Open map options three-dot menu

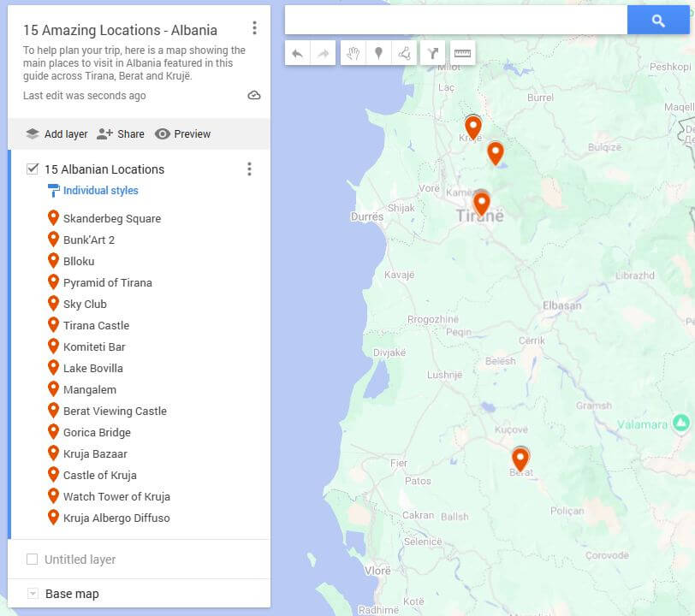tap(254, 28)
